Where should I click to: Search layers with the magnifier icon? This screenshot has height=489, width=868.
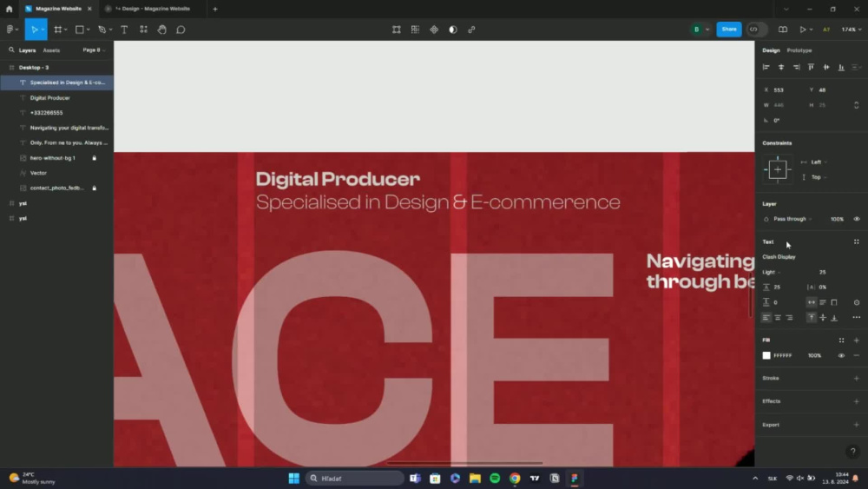[11, 50]
